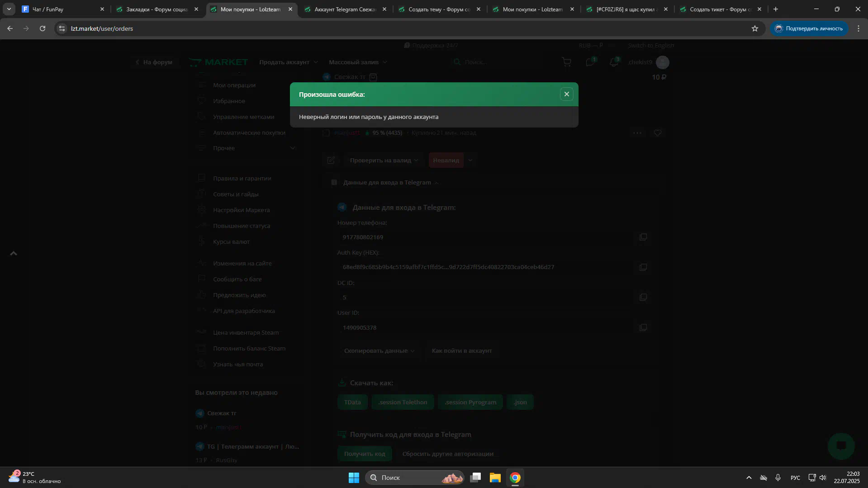This screenshot has width=868, height=488.
Task: Reload the page in Chrome
Action: click(43, 28)
